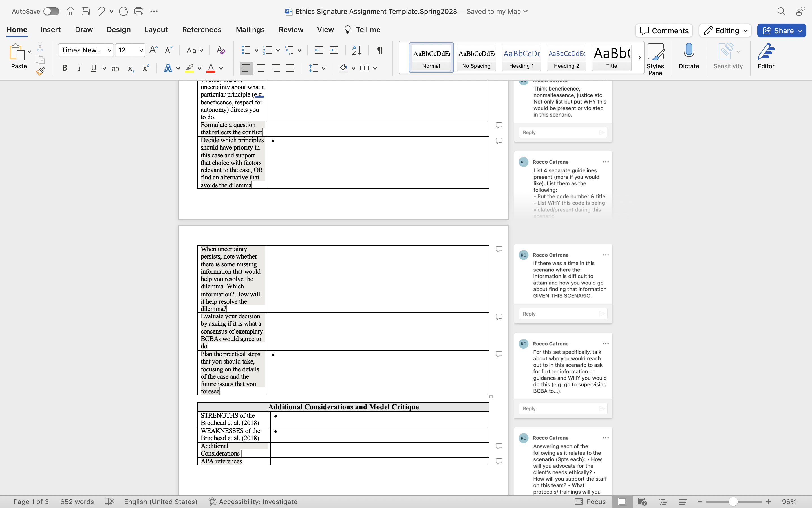Toggle Superscript formatting
Screen dimensions: 812x508
tap(145, 68)
